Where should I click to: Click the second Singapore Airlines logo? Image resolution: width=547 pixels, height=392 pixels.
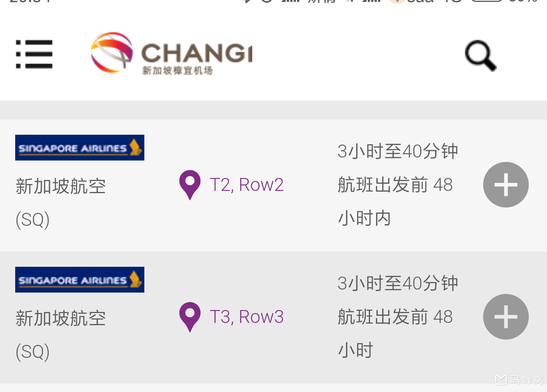coord(79,280)
